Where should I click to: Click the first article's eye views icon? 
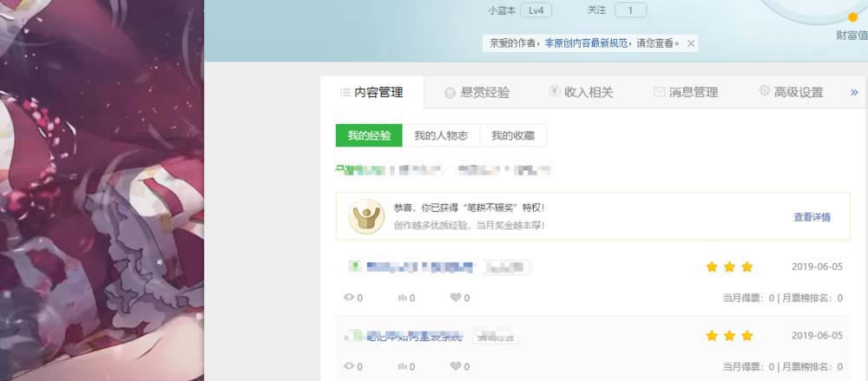349,298
